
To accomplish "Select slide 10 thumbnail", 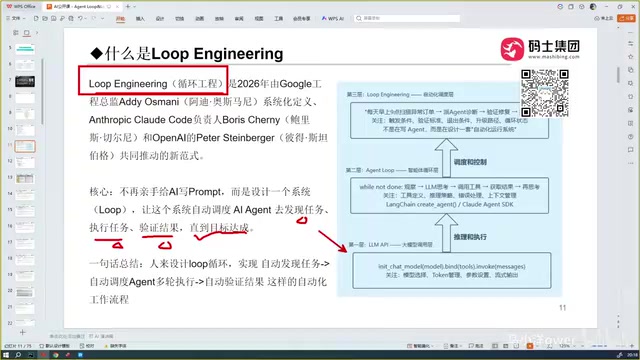I will (25, 130).
